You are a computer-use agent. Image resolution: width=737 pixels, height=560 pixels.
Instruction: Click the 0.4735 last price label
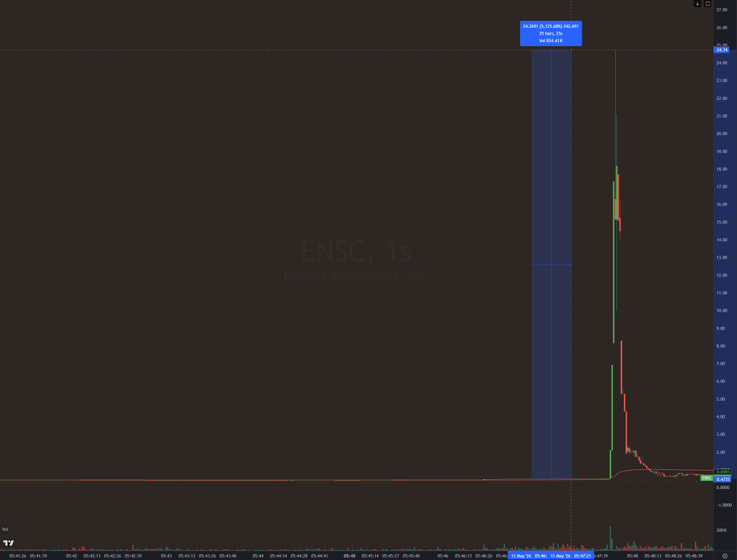tap(722, 478)
